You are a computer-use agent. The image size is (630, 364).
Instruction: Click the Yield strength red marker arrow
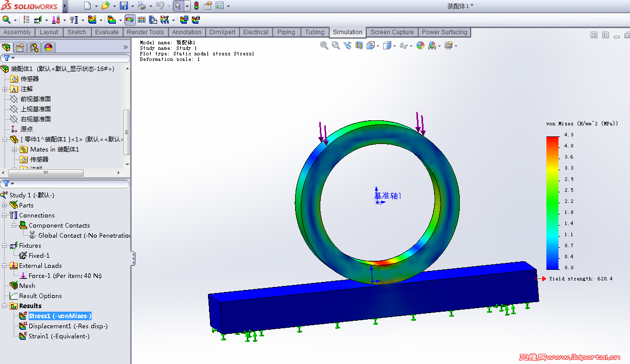(543, 278)
